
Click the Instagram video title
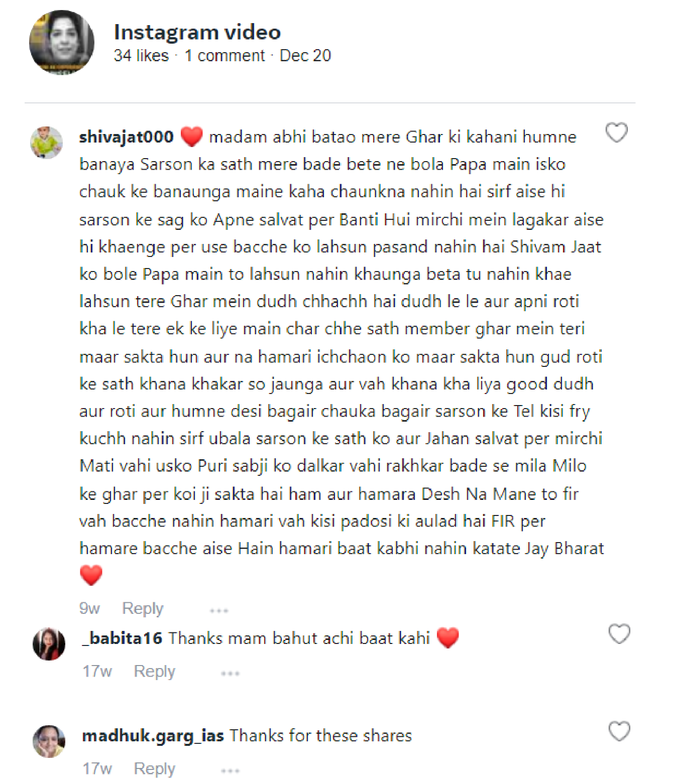[x=197, y=32]
